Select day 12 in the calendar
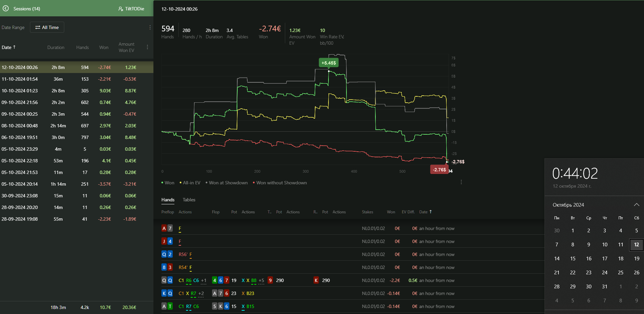Image resolution: width=644 pixels, height=314 pixels. pos(636,245)
